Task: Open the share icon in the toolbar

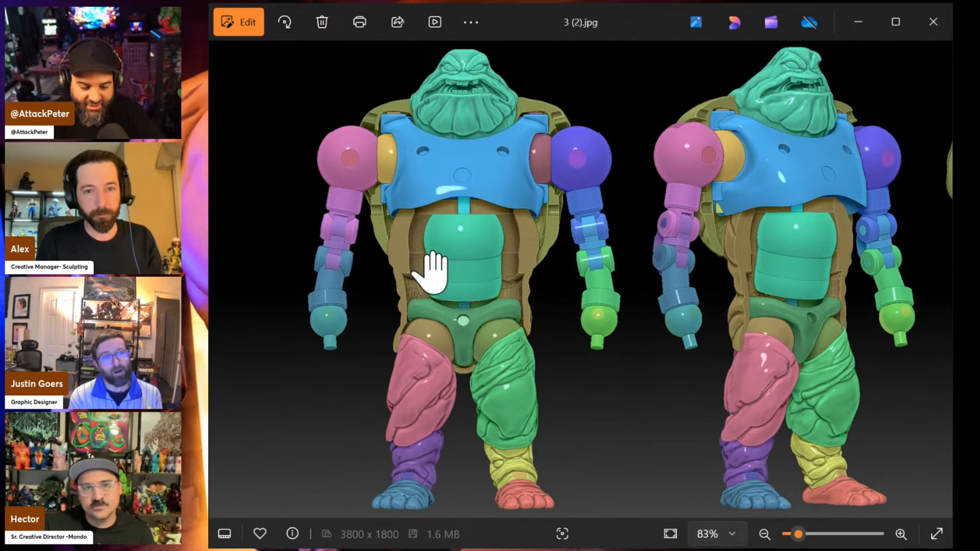Action: [397, 22]
